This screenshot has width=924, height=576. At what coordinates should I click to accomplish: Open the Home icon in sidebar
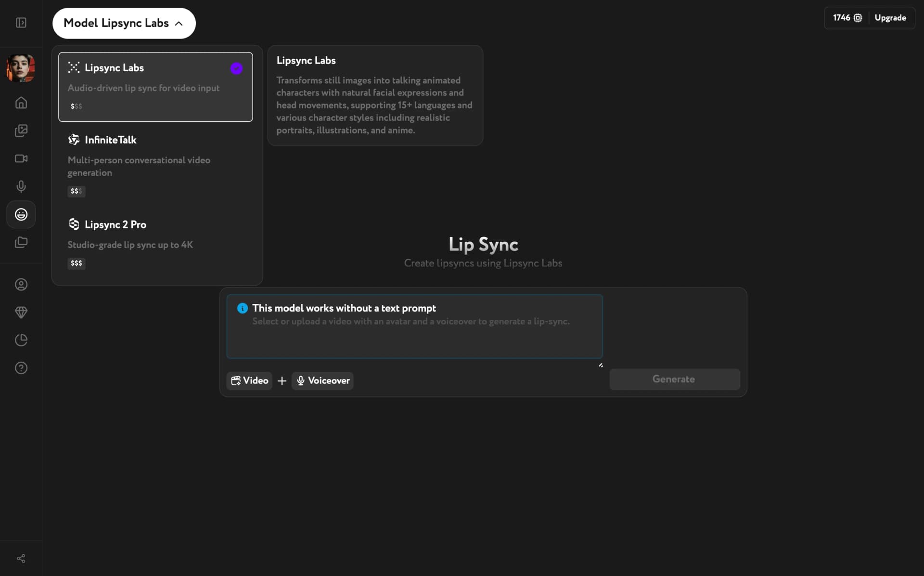[21, 103]
